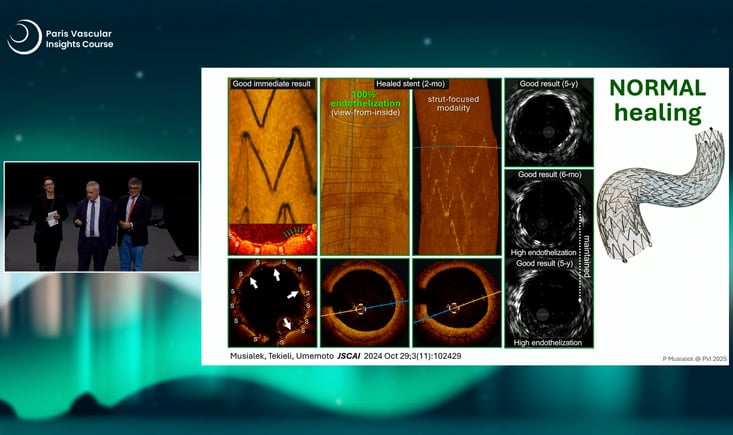The image size is (733, 435).
Task: Click the Paris Vascular Insights crescent logo
Action: (x=24, y=37)
